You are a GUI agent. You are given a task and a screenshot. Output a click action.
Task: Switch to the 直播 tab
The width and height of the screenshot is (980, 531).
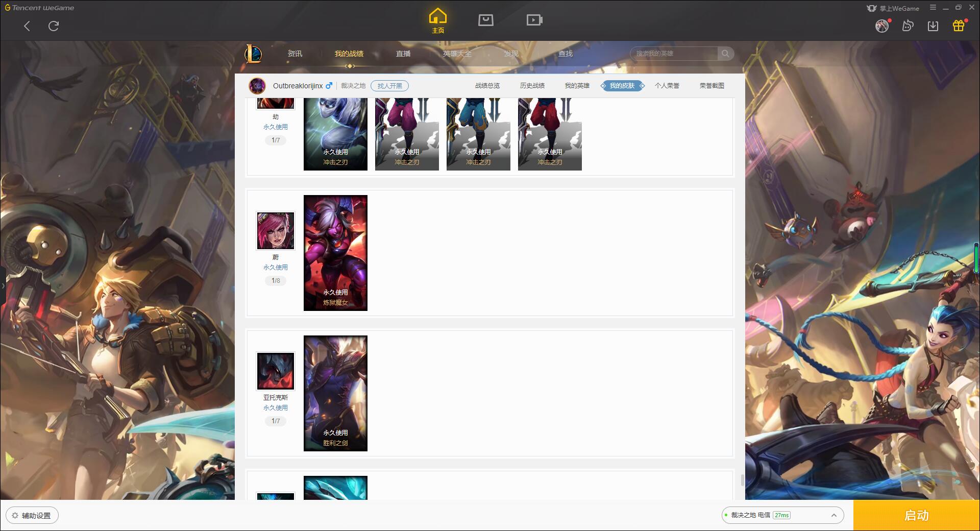tap(403, 54)
